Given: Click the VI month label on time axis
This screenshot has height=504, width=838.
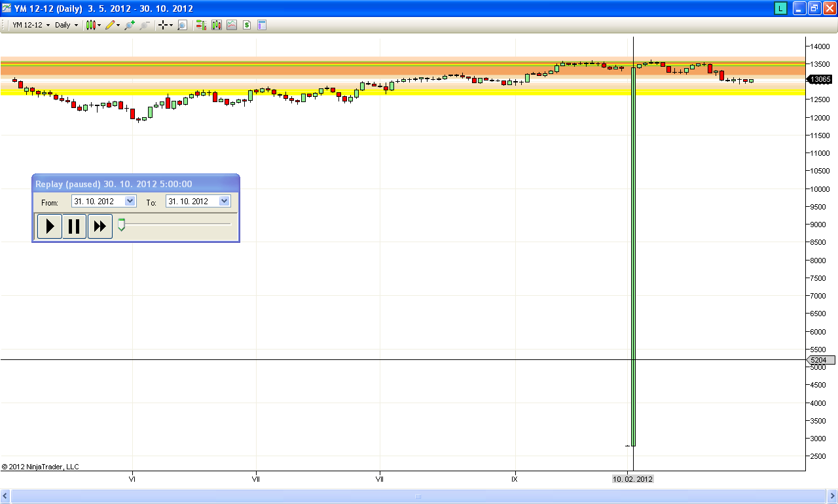Looking at the screenshot, I should tap(133, 479).
